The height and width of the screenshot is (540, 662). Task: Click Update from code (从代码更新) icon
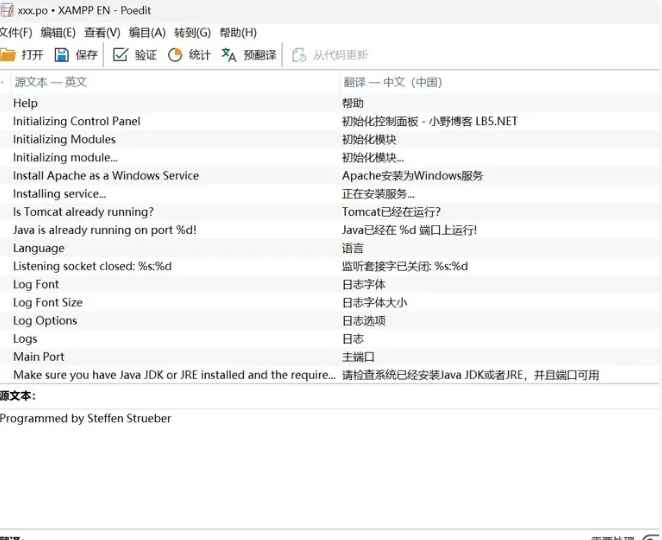pyautogui.click(x=299, y=55)
